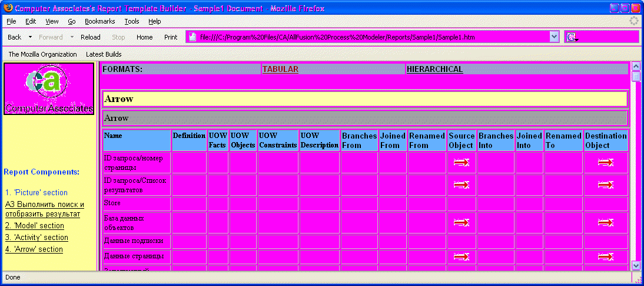
Task: Open the File menu
Action: [x=12, y=21]
